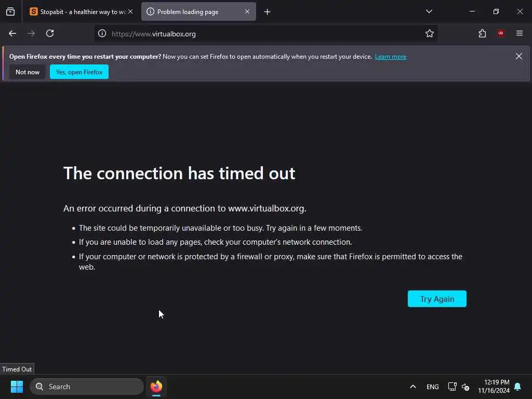Switch to the Stopabit tab
Screen dimensions: 532x399
[x=81, y=11]
